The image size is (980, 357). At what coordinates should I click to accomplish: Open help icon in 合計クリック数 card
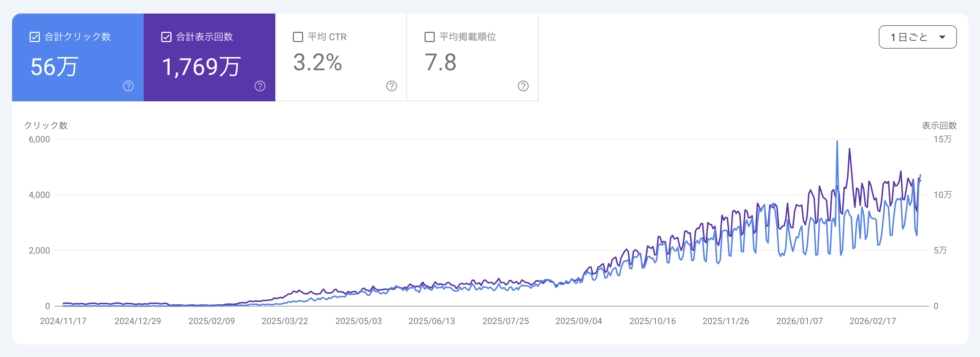128,86
